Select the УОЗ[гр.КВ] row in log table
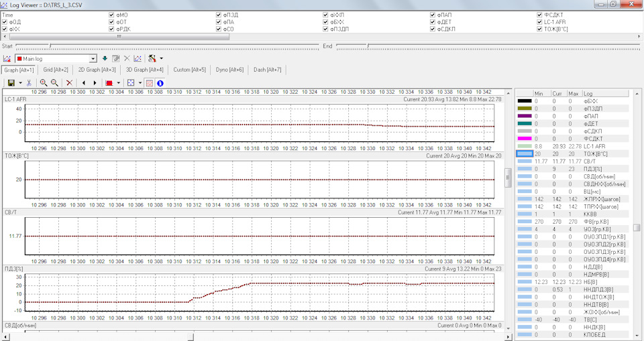644x341 pixels. coord(572,229)
